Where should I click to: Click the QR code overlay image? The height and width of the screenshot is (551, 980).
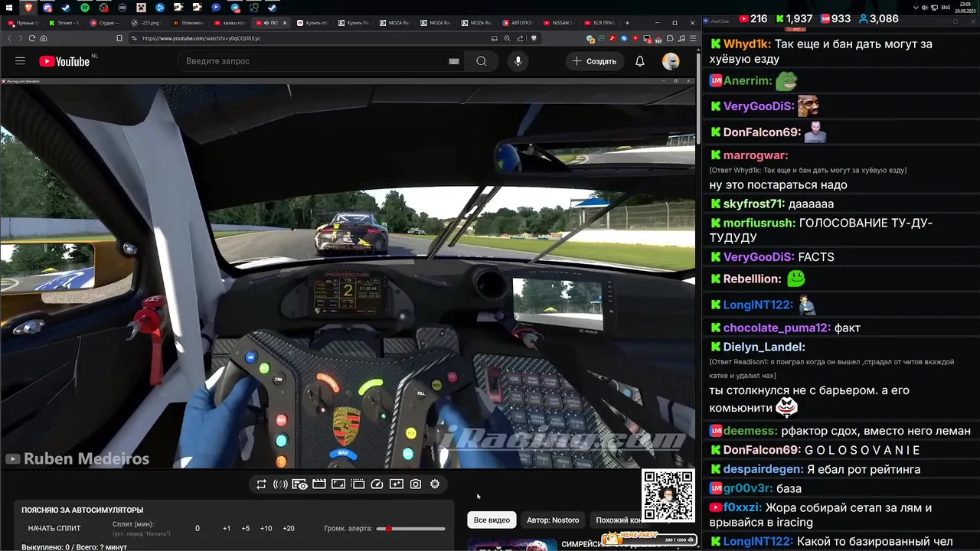(668, 496)
